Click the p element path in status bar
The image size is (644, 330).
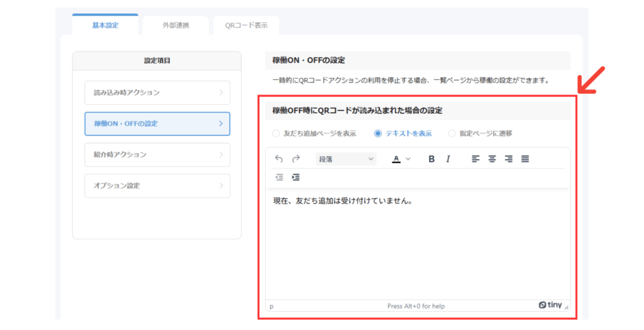pos(272,307)
